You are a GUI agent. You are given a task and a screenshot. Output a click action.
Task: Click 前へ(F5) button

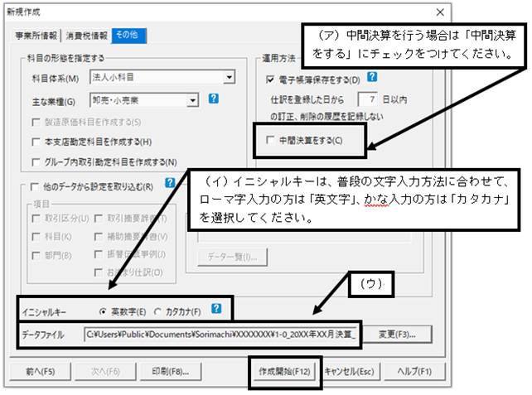[41, 372]
